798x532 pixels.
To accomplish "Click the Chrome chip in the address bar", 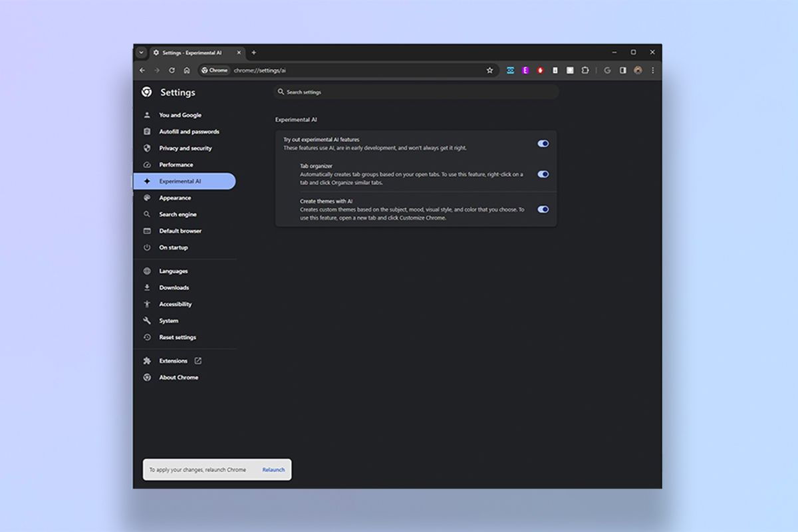I will 214,70.
